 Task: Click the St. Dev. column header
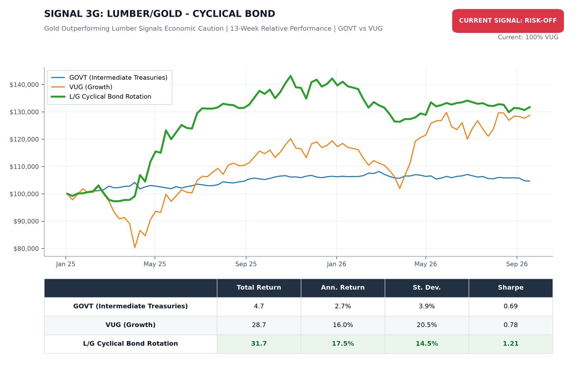point(427,288)
